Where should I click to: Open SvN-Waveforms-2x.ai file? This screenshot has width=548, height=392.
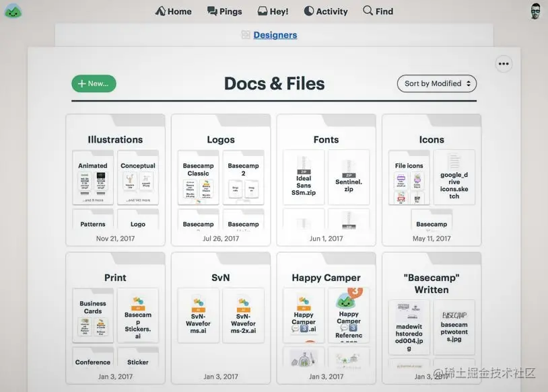click(x=243, y=315)
